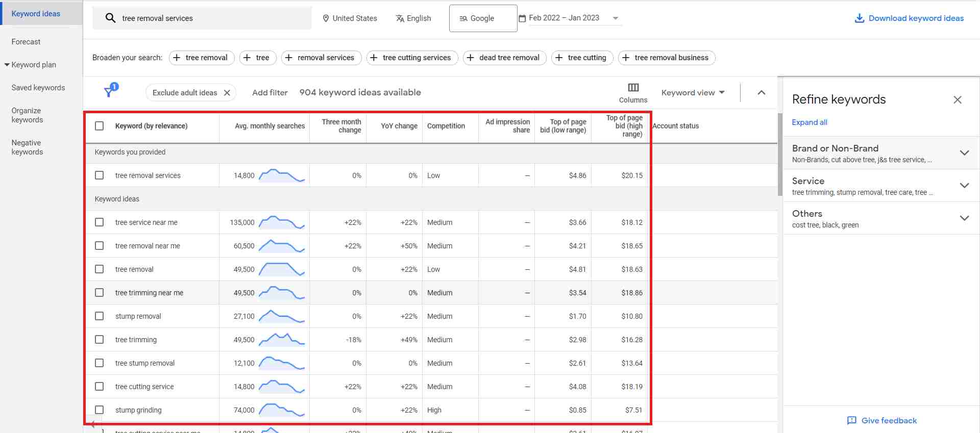Open the date range dropdown
Screen dimensions: 980x433
pyautogui.click(x=615, y=18)
